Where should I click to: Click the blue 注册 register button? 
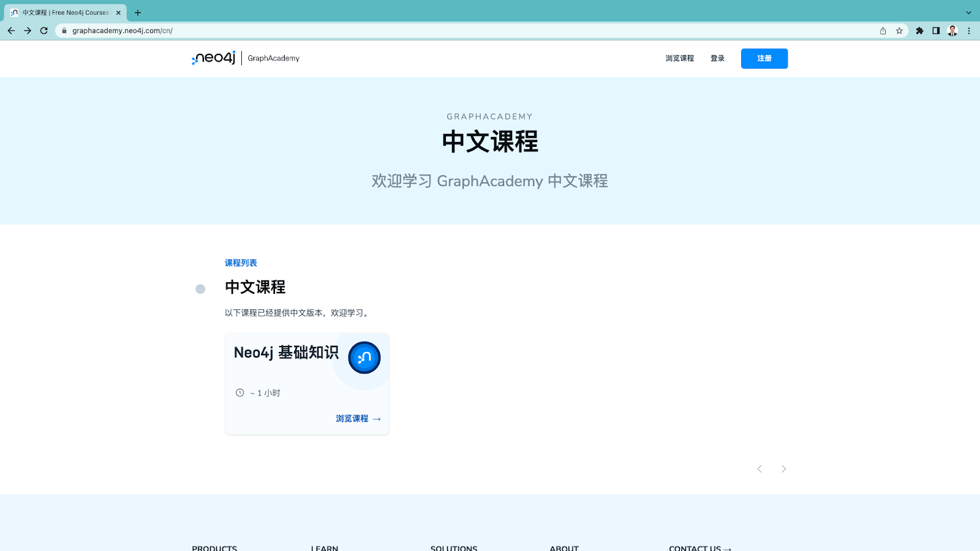coord(764,59)
